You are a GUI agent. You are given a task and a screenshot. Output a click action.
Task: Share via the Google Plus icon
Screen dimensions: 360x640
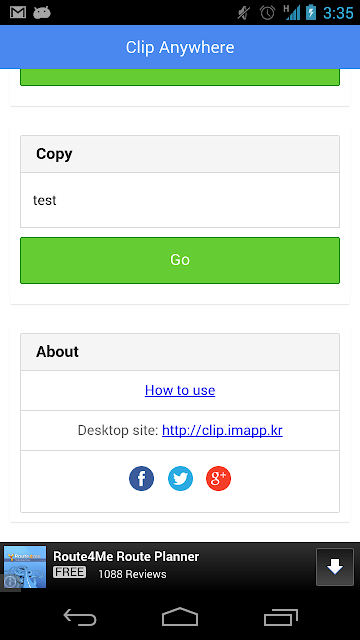218,478
